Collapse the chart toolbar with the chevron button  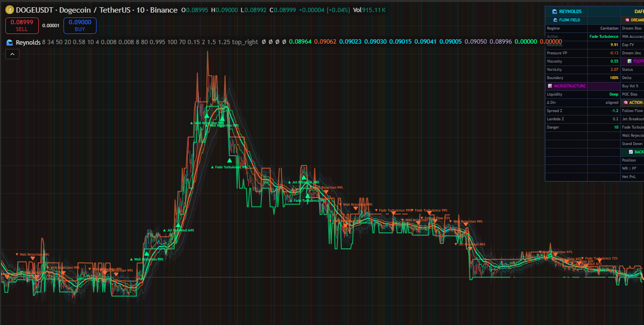tap(12, 54)
